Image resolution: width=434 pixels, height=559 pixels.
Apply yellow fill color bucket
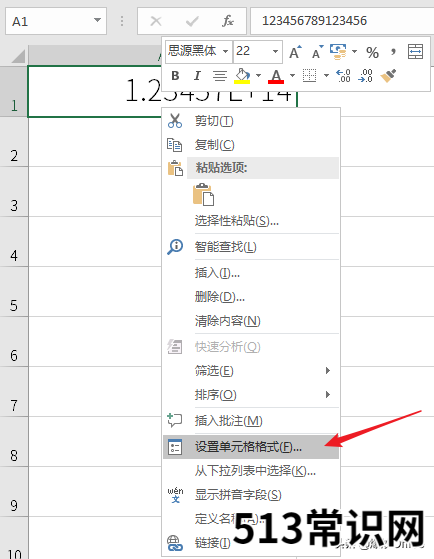click(x=242, y=76)
